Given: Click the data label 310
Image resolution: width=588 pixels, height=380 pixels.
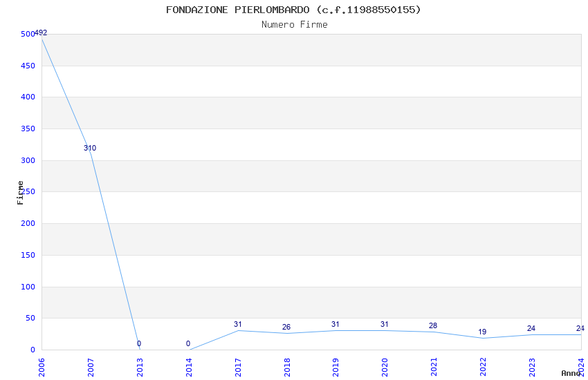Looking at the screenshot, I should pyautogui.click(x=90, y=148).
